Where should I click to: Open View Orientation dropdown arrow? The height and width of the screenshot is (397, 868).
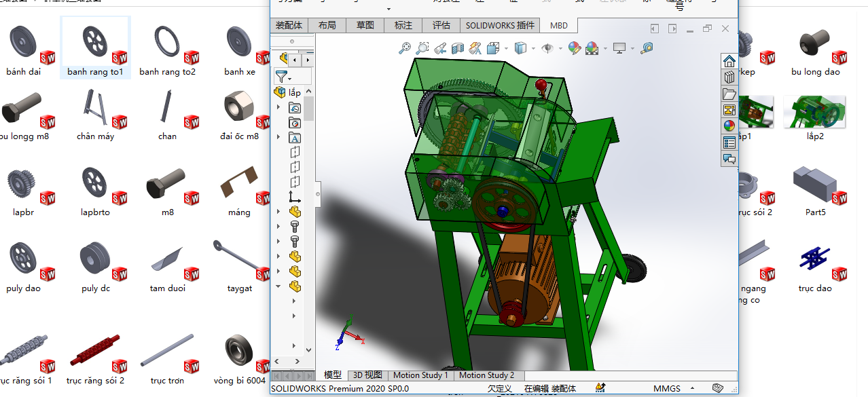(x=505, y=49)
